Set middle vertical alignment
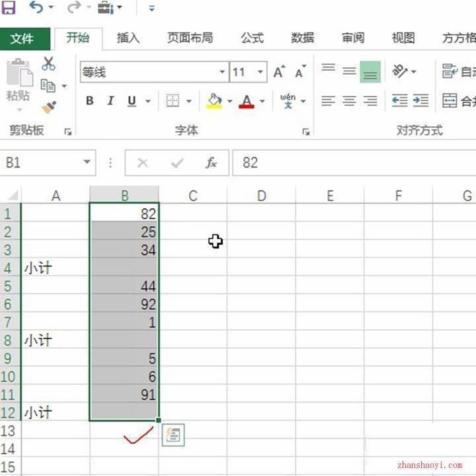 (349, 71)
